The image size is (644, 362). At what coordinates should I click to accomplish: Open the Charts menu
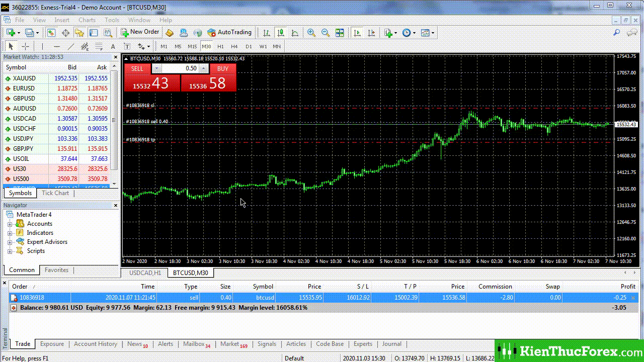click(x=87, y=20)
